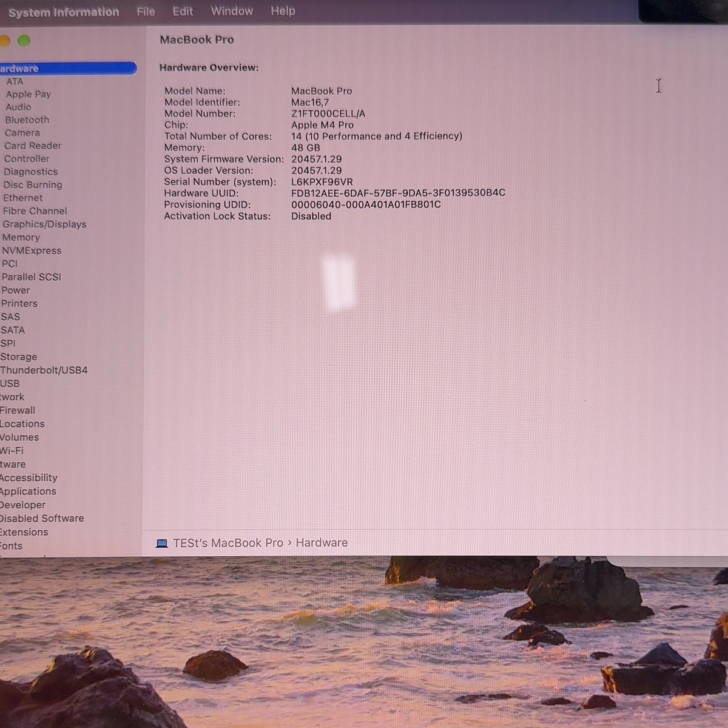
Task: Select Storage in the sidebar
Action: (x=19, y=357)
